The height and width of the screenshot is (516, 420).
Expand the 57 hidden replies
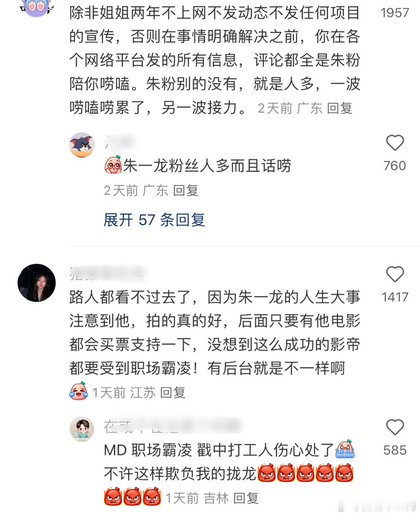[154, 220]
